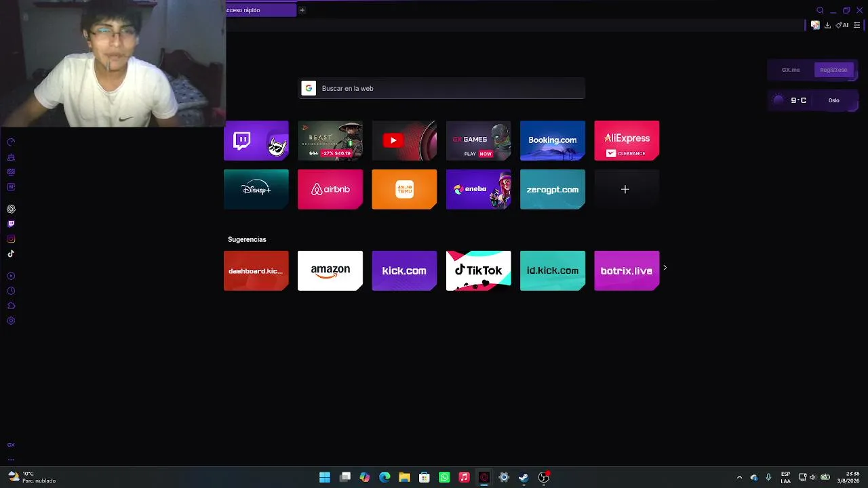The width and height of the screenshot is (868, 488).
Task: Open the GX Control speedometer icon in sidebar
Action: click(x=11, y=142)
